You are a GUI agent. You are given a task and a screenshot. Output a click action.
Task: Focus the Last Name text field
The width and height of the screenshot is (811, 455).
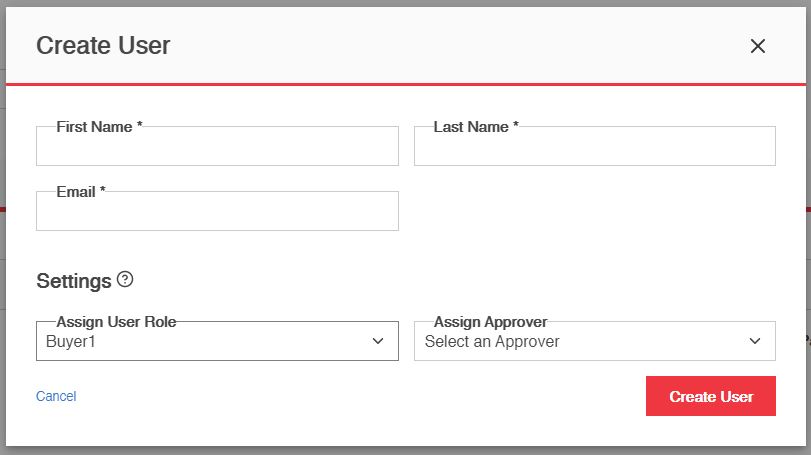pyautogui.click(x=594, y=148)
